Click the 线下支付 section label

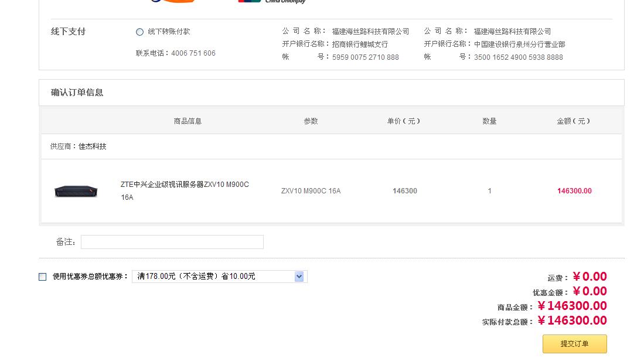pos(68,32)
